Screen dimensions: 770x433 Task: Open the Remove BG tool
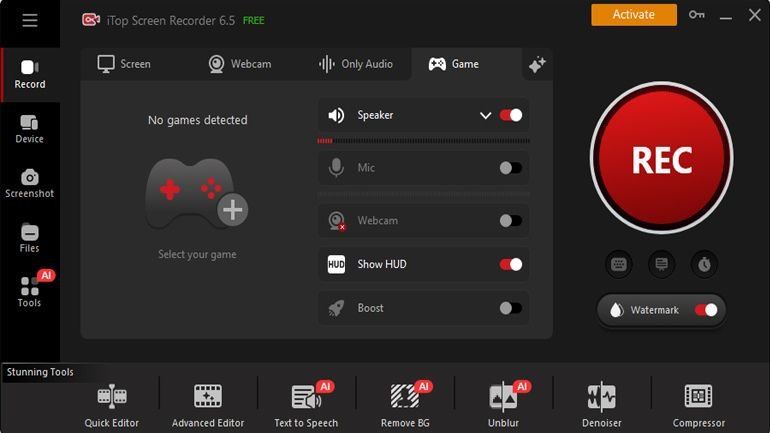tap(405, 406)
